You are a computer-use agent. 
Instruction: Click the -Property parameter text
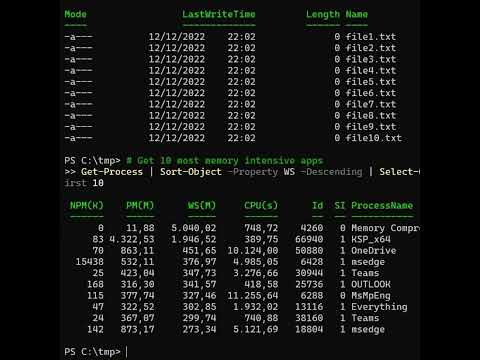pyautogui.click(x=252, y=172)
